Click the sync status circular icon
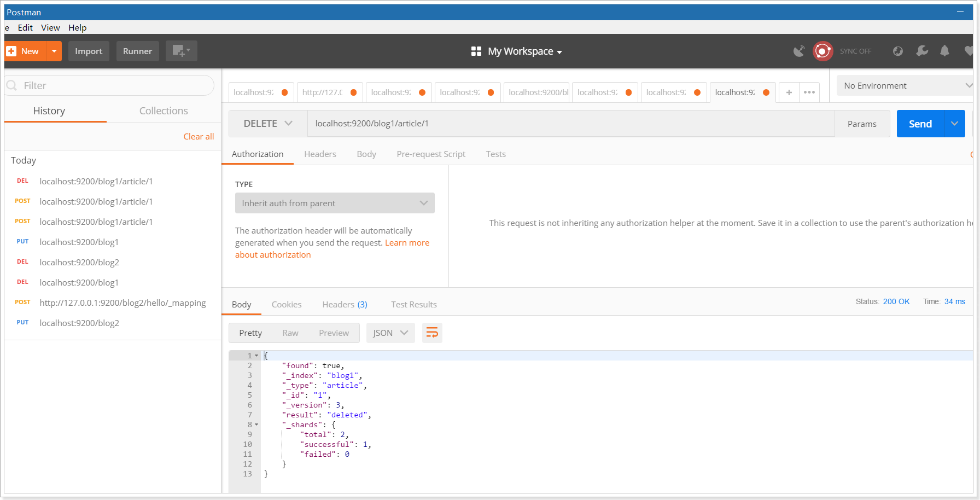980x500 pixels. [x=822, y=51]
